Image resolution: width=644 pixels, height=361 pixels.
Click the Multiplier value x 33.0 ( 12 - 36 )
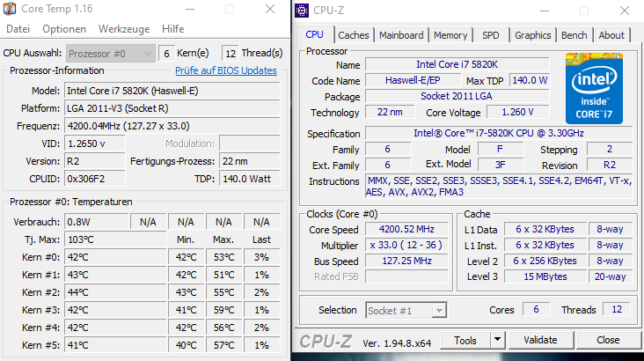pyautogui.click(x=406, y=245)
